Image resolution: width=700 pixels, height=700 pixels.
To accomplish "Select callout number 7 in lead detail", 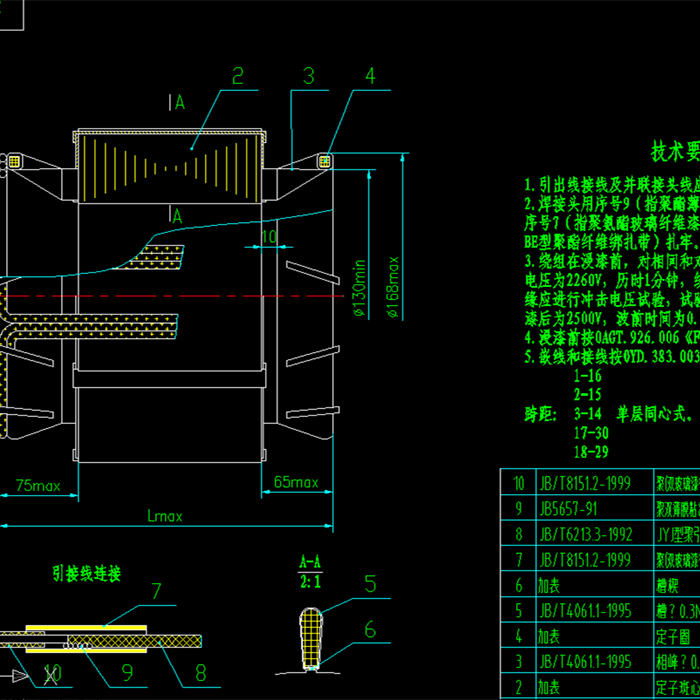I will point(156,591).
